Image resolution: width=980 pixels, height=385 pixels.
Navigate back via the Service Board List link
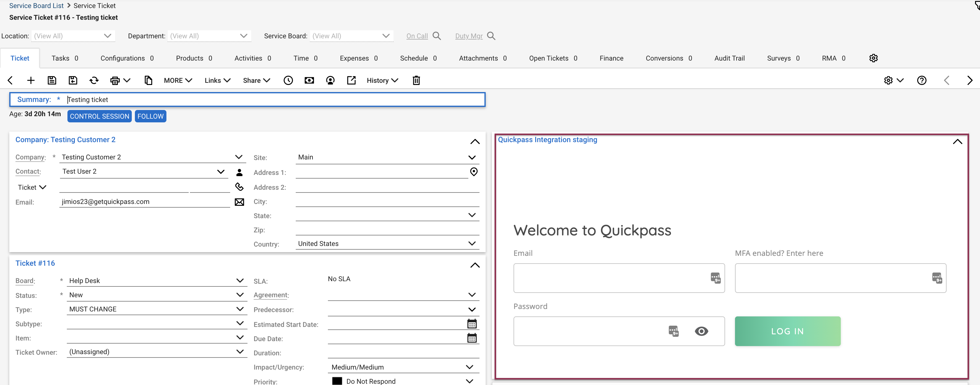(36, 5)
